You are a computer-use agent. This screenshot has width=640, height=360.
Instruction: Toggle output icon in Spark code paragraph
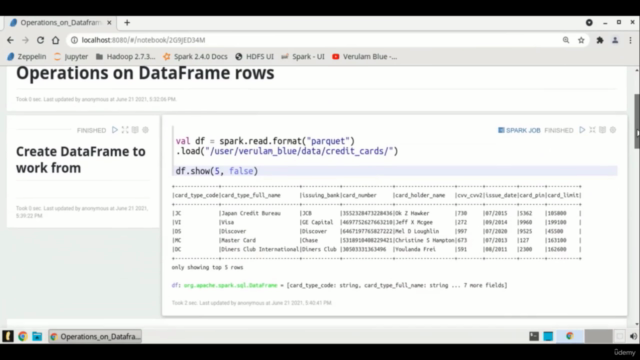click(x=602, y=130)
